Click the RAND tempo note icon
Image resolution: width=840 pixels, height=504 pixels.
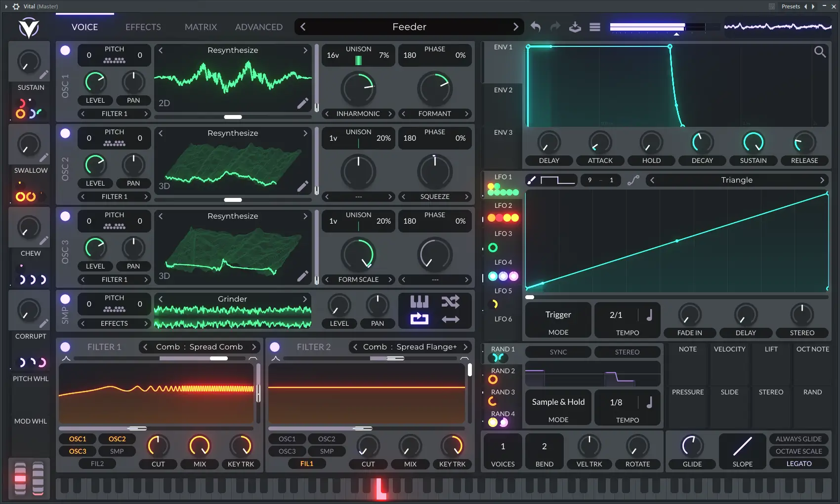(x=649, y=402)
